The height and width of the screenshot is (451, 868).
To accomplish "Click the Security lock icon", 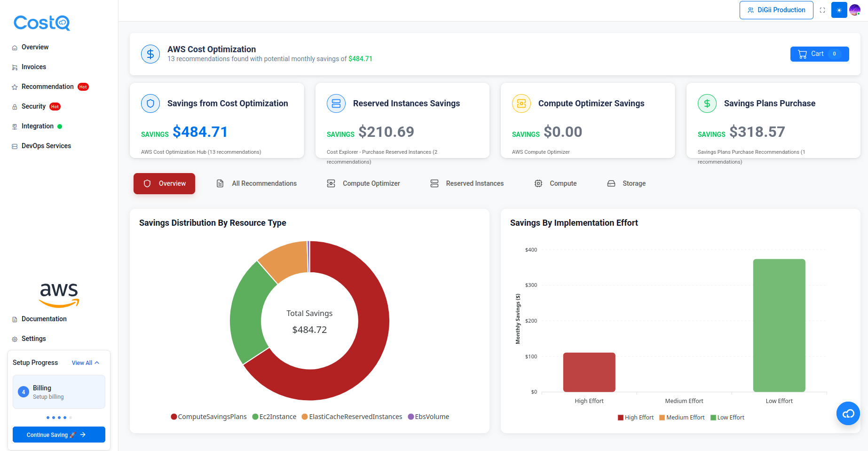I will tap(15, 107).
